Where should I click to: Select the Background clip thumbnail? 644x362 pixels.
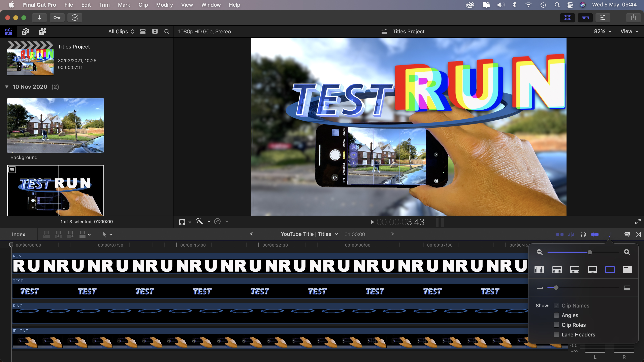tap(55, 126)
